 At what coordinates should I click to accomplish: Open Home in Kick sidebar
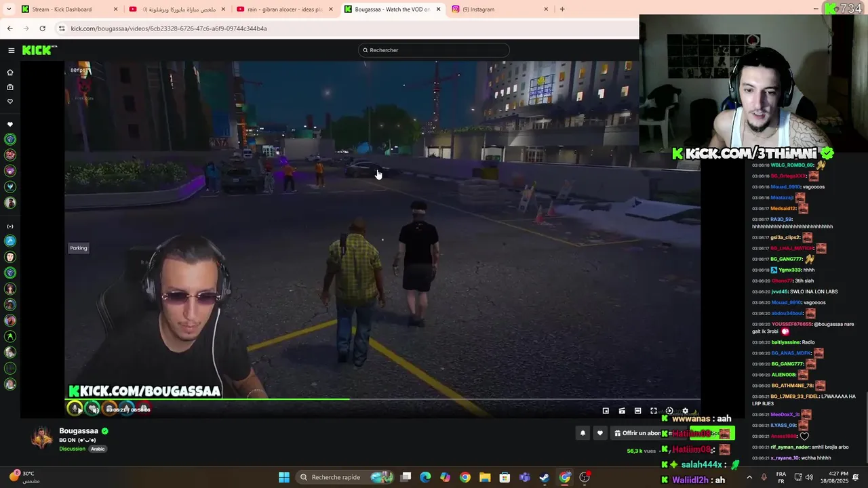(10, 73)
